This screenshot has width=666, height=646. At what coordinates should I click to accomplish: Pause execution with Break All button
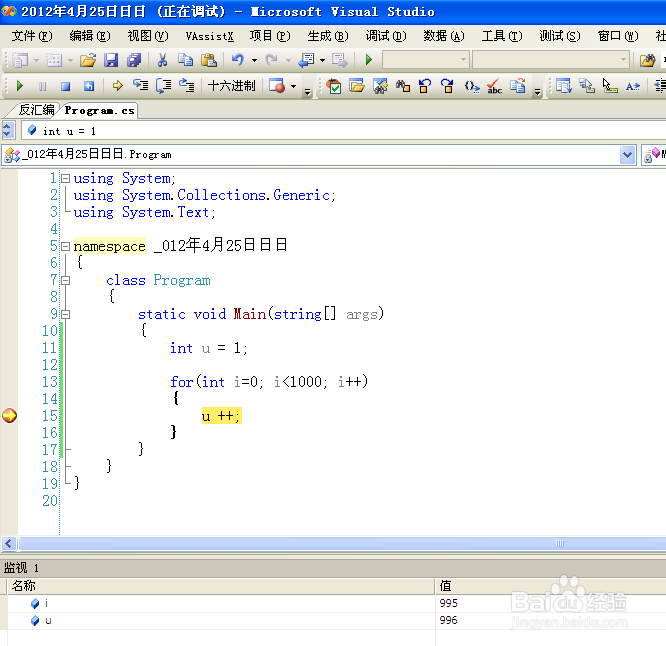click(42, 86)
